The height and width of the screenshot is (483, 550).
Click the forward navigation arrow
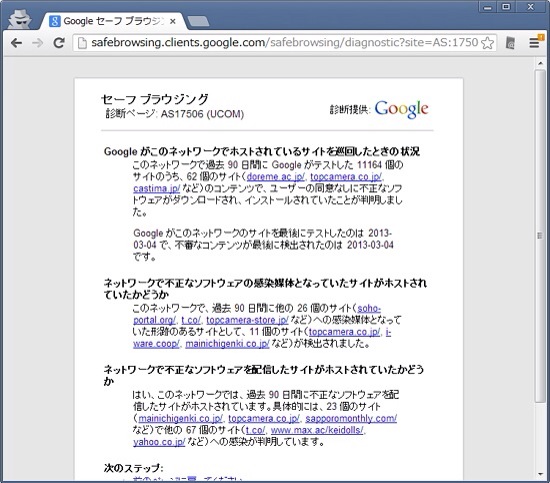pos(37,43)
